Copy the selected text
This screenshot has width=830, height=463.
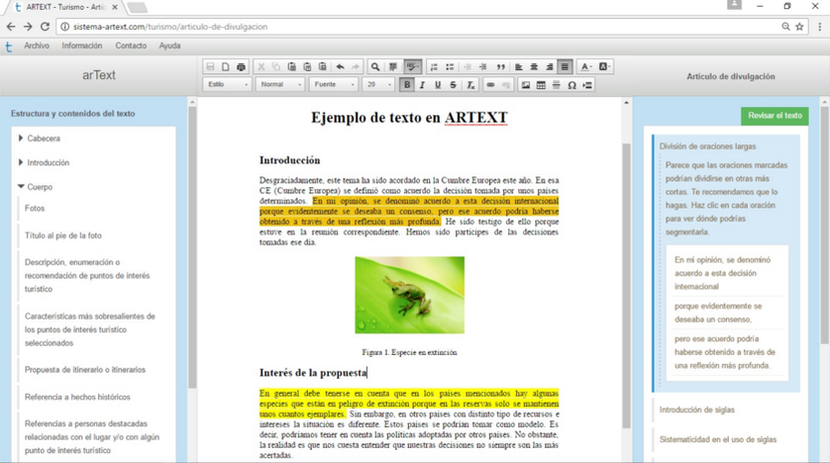click(276, 67)
